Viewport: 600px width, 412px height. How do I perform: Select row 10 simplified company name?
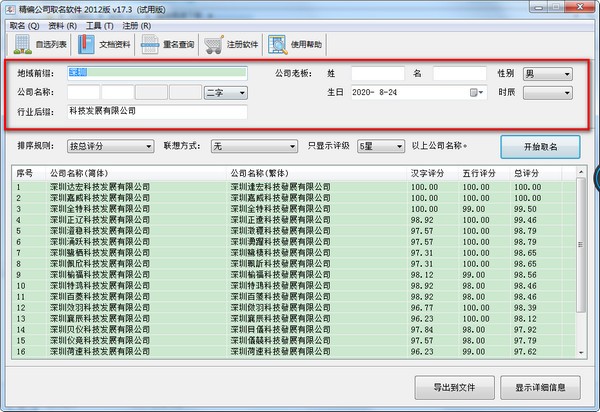pyautogui.click(x=100, y=286)
